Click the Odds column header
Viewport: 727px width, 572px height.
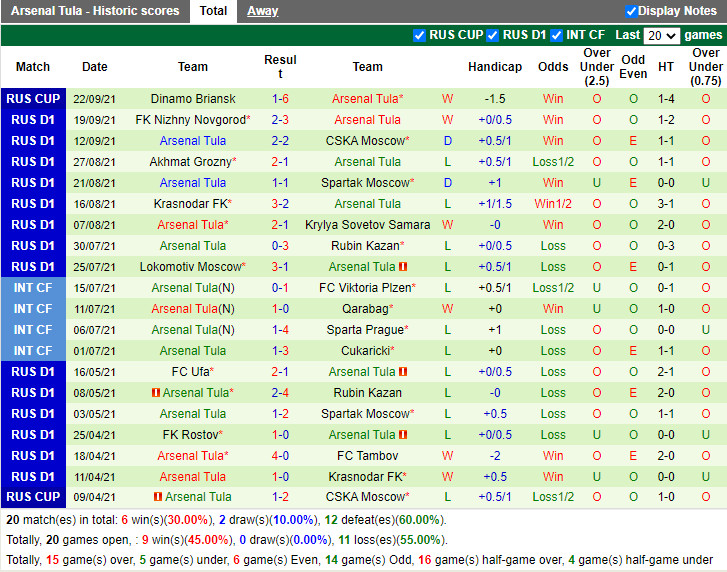(x=553, y=67)
